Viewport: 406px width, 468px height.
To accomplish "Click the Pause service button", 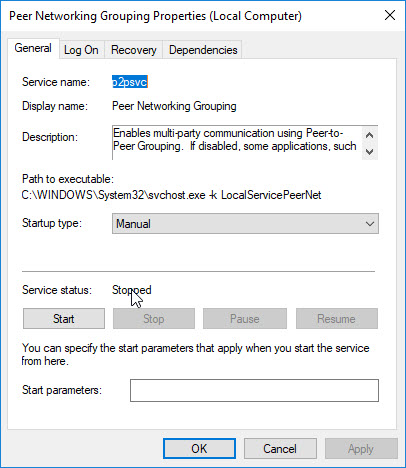I will point(245,319).
